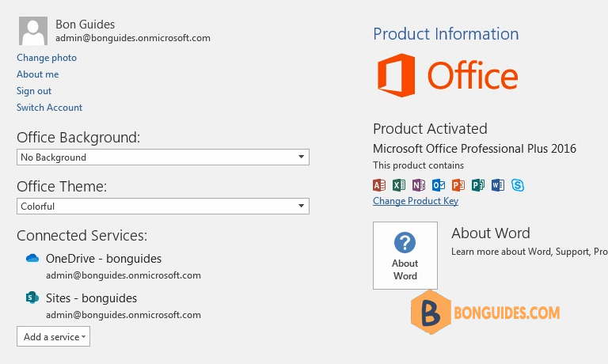
Task: Click the Excel product icon
Action: (399, 185)
